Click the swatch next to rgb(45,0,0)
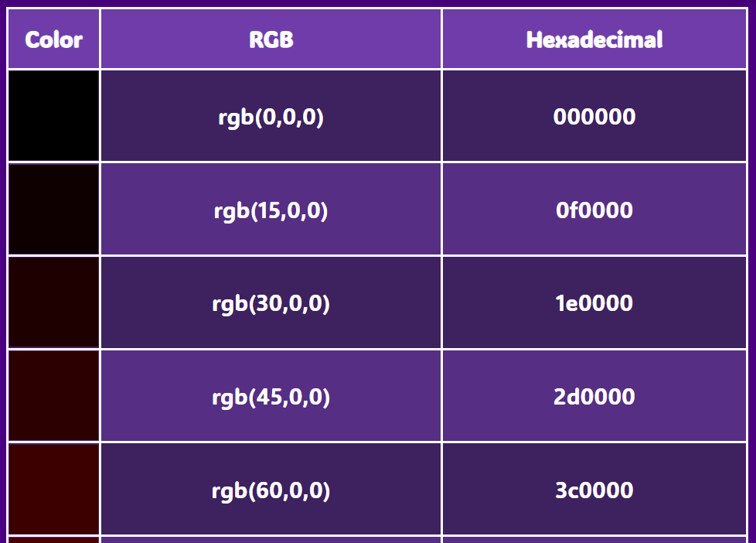 pos(53,396)
